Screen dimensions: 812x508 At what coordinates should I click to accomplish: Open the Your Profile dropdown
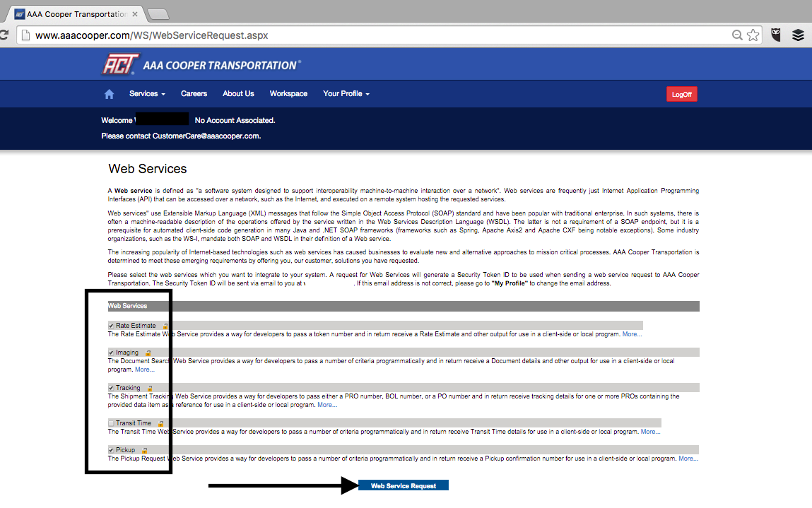(x=346, y=94)
